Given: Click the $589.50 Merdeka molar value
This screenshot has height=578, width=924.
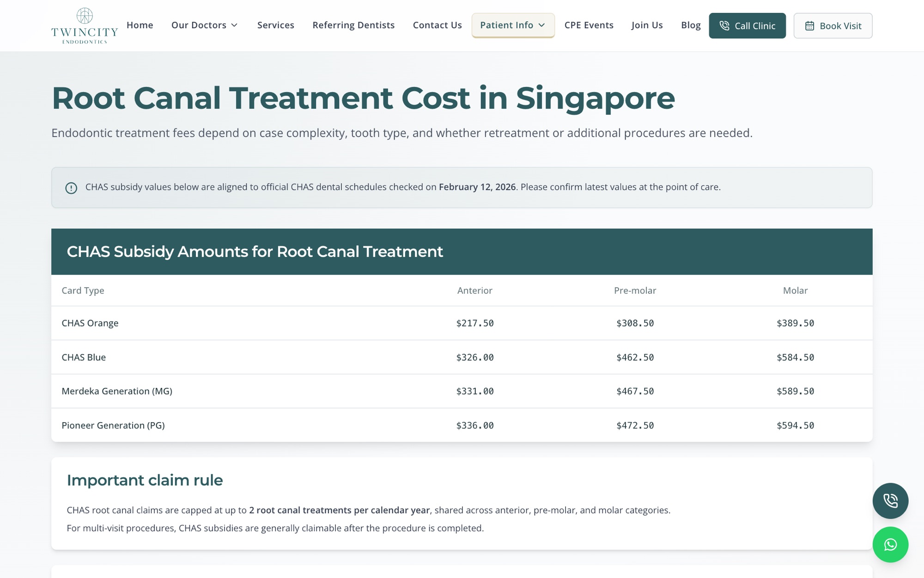Looking at the screenshot, I should (x=795, y=391).
